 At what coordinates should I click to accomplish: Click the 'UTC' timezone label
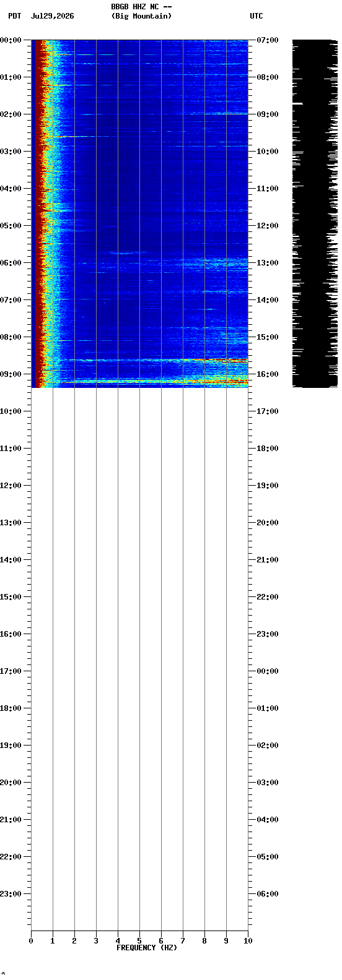[256, 16]
